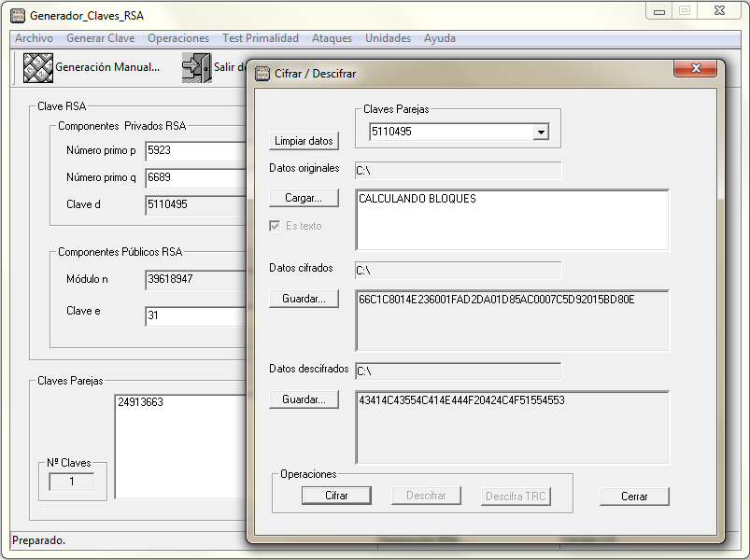
Task: Open the Operaciones menu
Action: coord(178,38)
